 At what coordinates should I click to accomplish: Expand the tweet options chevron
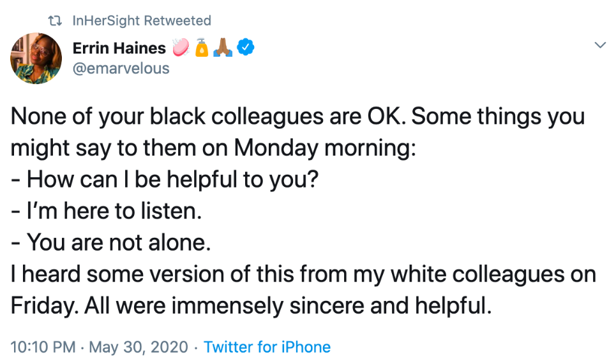pos(600,45)
